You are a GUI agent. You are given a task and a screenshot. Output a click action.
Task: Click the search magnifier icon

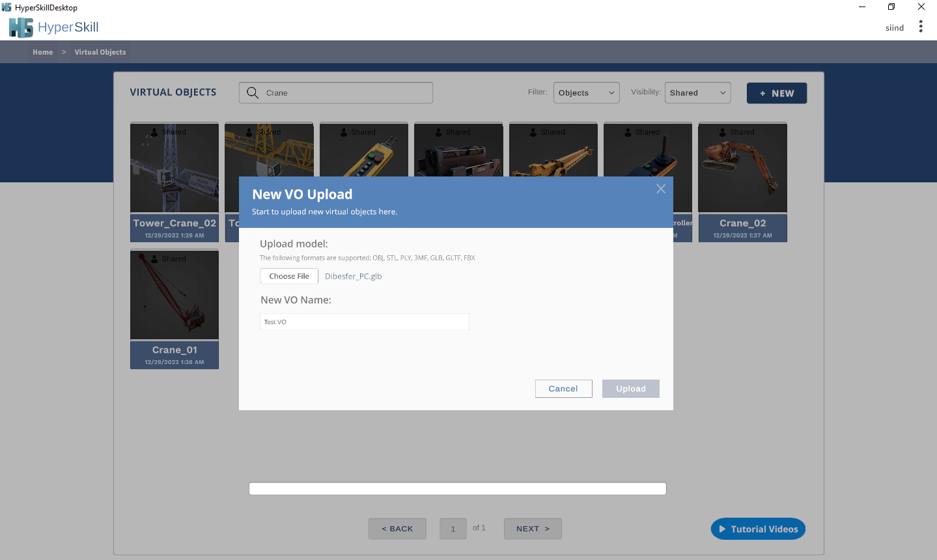tap(253, 93)
